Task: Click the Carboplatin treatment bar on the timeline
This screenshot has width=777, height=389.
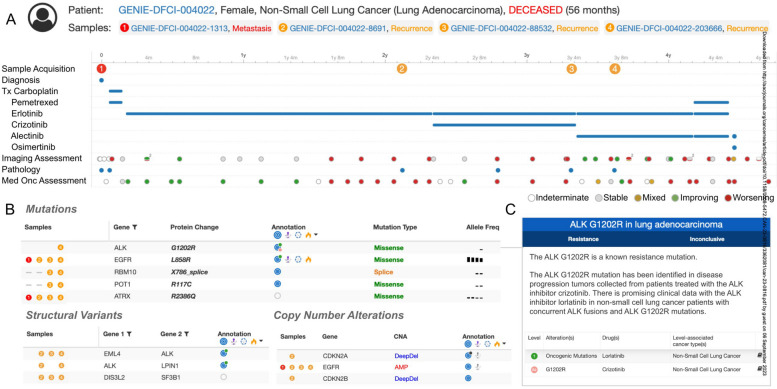Action: 115,91
